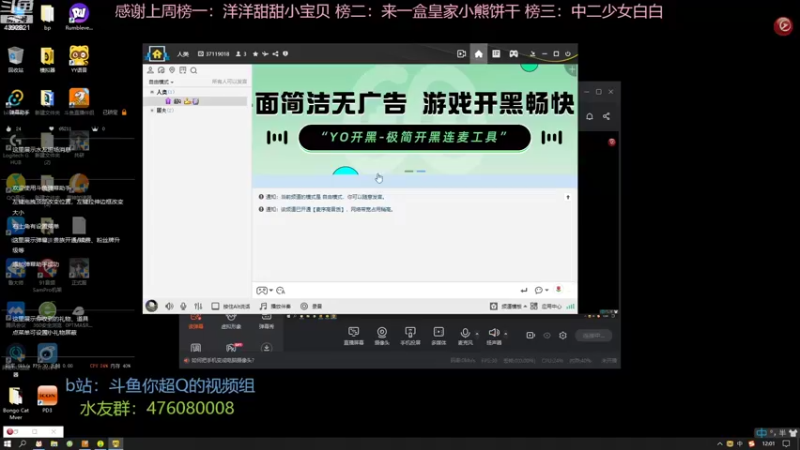This screenshot has width=800, height=450.
Task: Open the application center button
Action: point(545,306)
